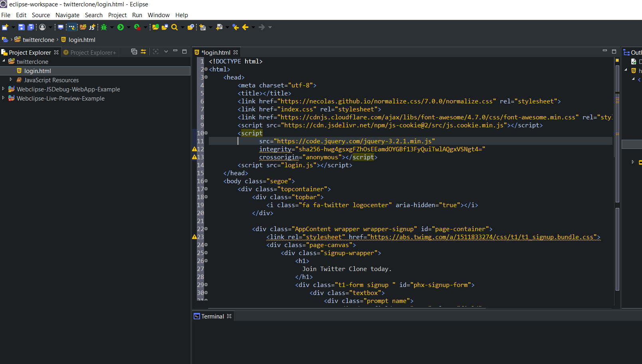Launch debug with the green bug icon
This screenshot has height=364, width=642.
(x=104, y=27)
